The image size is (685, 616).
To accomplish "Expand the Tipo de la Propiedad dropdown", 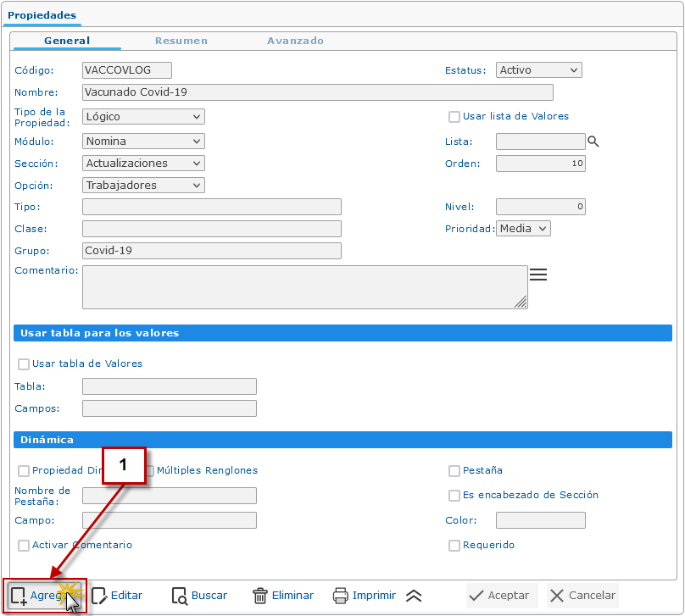I will pos(143,117).
